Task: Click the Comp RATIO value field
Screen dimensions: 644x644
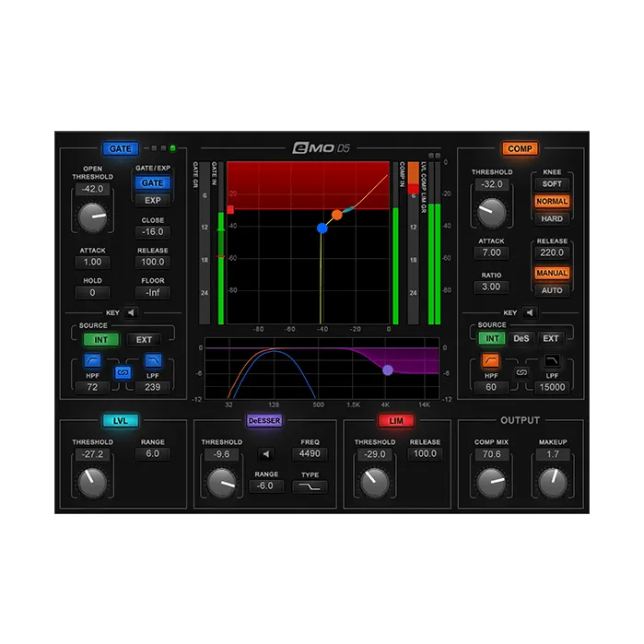Action: (x=491, y=287)
